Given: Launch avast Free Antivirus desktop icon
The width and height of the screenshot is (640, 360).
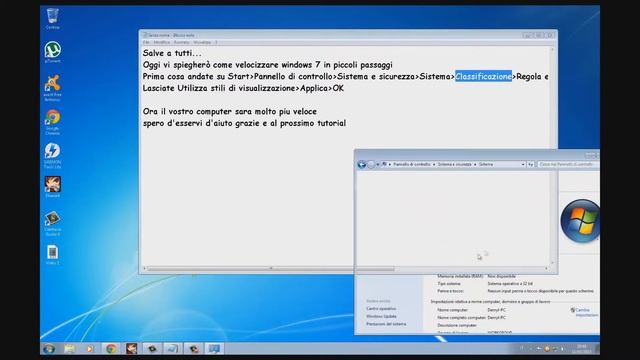Looking at the screenshot, I should tap(52, 88).
